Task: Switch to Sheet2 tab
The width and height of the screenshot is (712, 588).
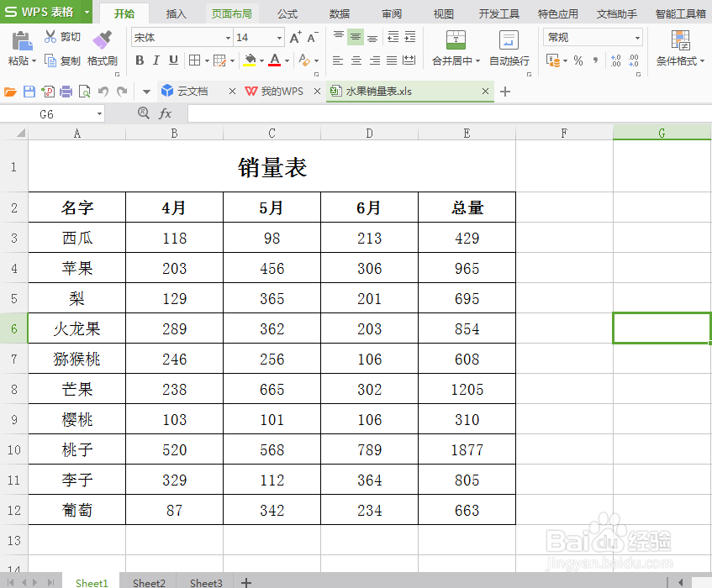Action: point(149,583)
